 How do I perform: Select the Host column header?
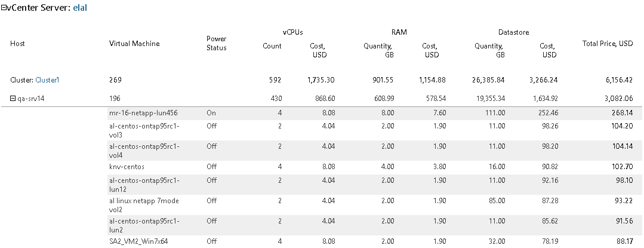[x=17, y=44]
